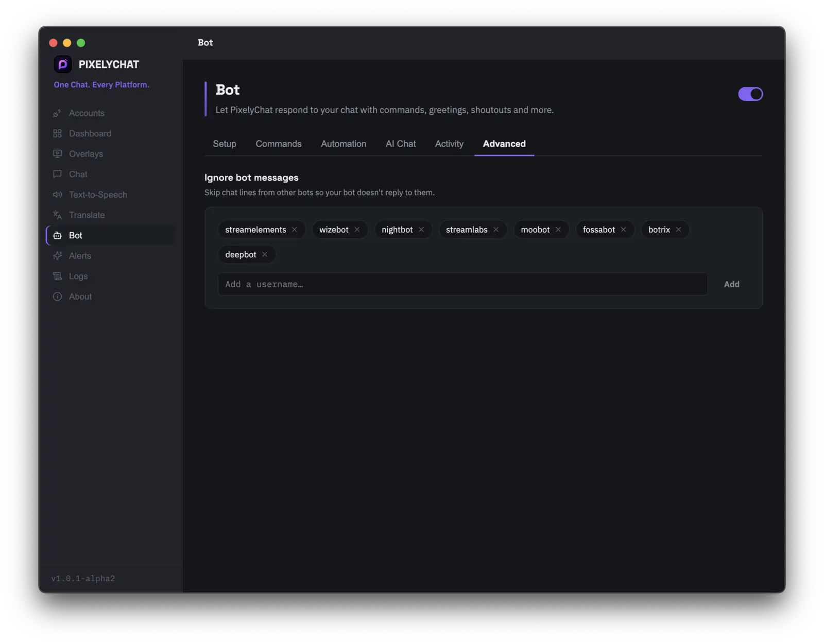
Task: Click the red close window button
Action: click(x=53, y=43)
